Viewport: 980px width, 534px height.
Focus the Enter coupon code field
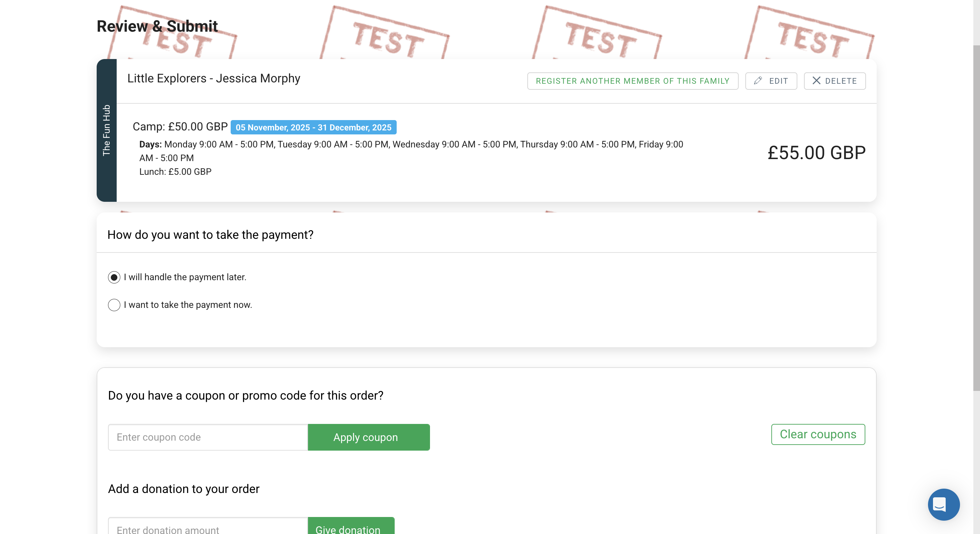[x=208, y=437]
